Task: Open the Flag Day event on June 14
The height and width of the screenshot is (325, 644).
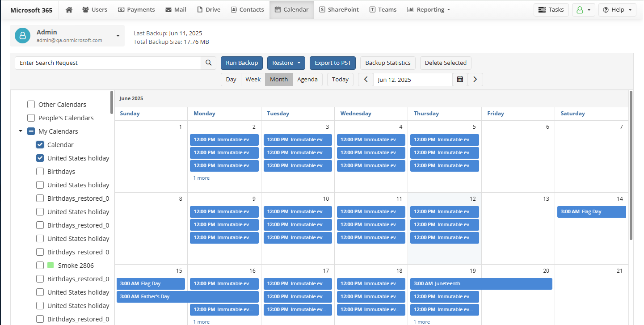Action: click(x=592, y=212)
